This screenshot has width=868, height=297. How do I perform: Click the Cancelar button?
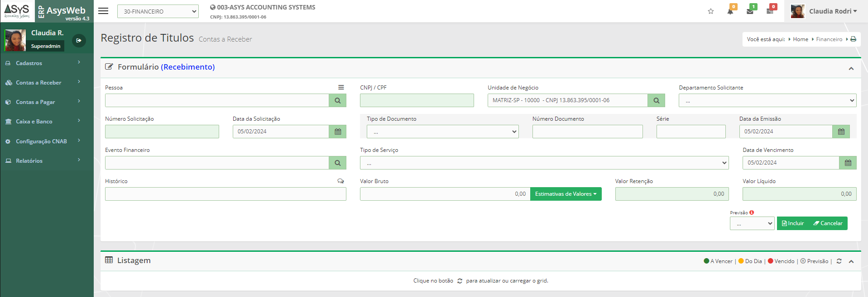point(828,223)
